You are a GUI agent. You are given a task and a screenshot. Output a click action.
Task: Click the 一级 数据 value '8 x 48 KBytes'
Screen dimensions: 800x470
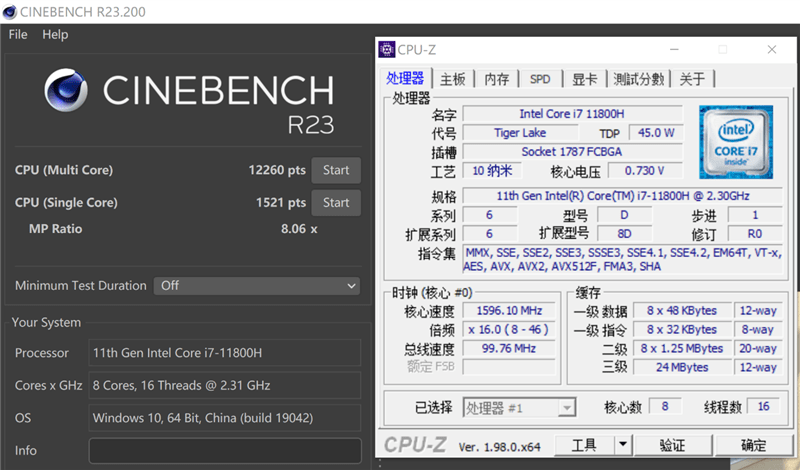click(x=682, y=311)
